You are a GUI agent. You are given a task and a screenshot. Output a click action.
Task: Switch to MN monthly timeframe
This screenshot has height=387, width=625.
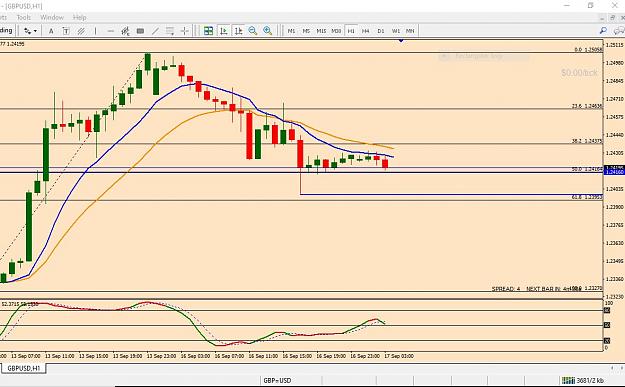[x=410, y=31]
